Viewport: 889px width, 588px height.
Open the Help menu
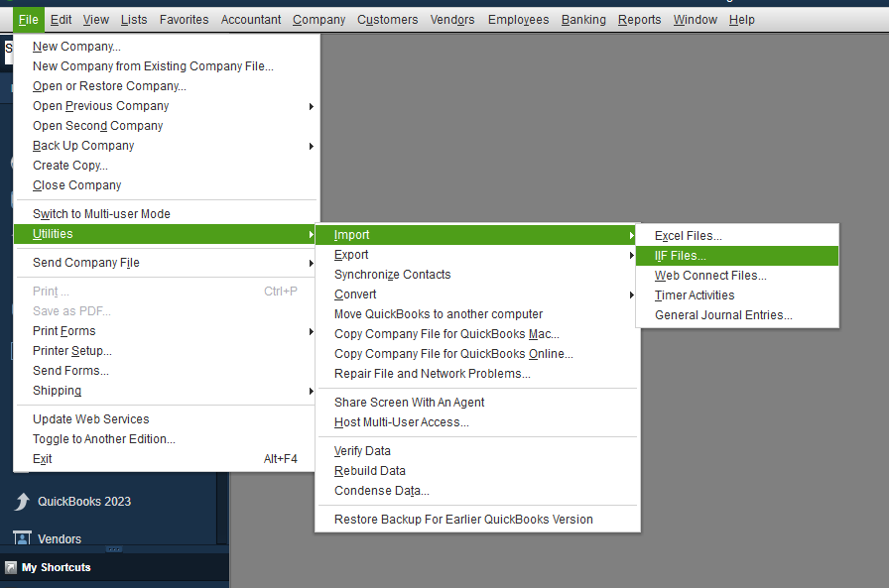coord(741,20)
